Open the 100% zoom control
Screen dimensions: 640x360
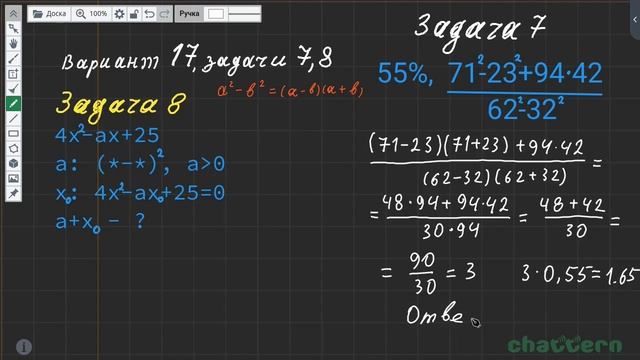pos(92,14)
